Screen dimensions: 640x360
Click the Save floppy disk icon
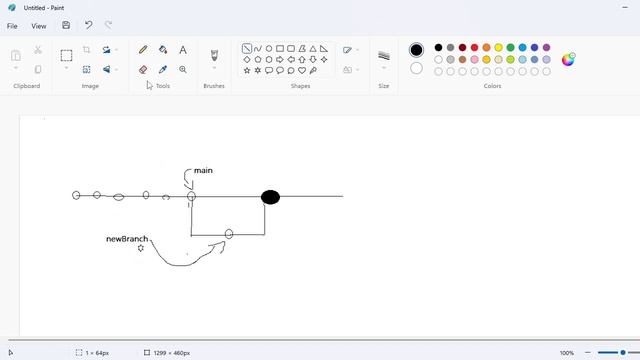tap(66, 25)
